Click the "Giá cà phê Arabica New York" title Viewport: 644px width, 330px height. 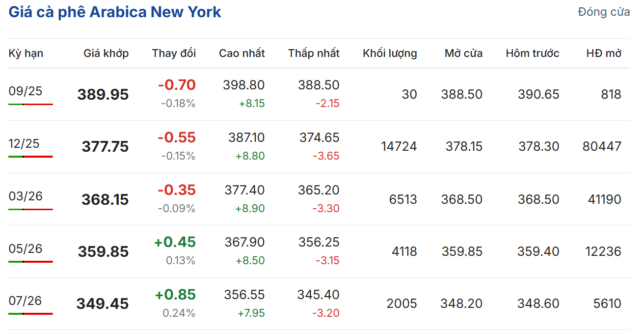click(x=115, y=12)
